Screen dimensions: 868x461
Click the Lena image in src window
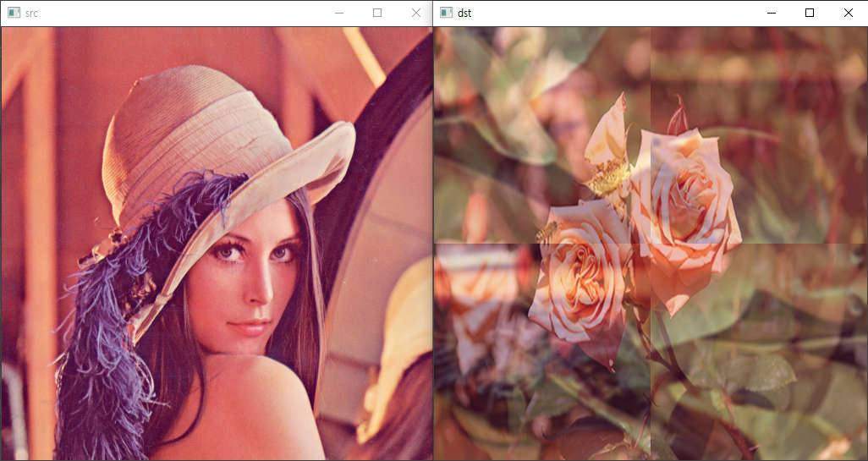[217, 244]
